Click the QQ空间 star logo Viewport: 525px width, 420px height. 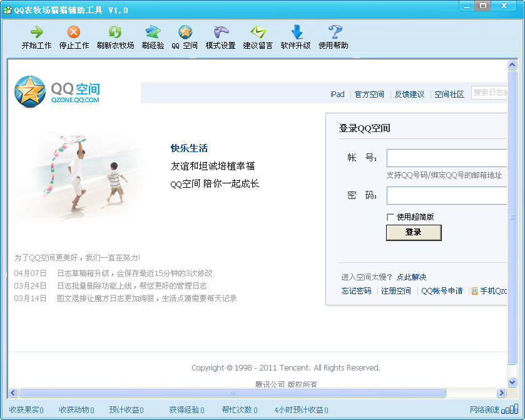(x=30, y=92)
